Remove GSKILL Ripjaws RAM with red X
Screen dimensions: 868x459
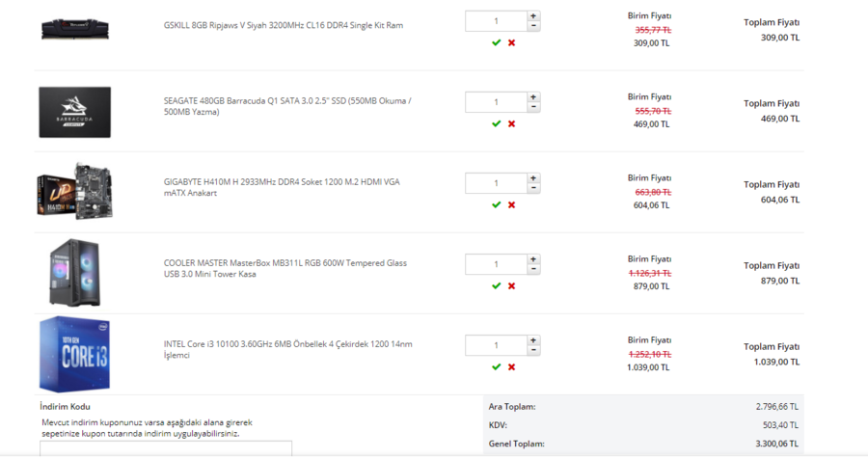(511, 42)
